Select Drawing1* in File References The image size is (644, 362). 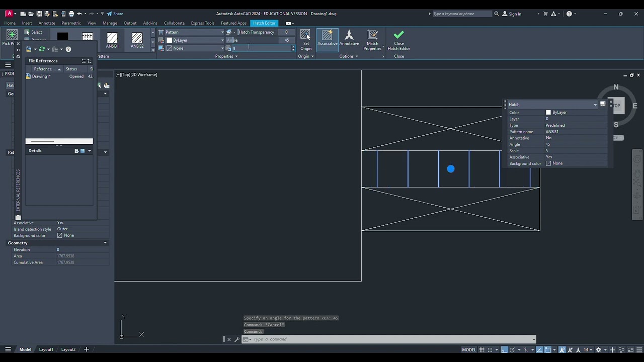coord(41,76)
